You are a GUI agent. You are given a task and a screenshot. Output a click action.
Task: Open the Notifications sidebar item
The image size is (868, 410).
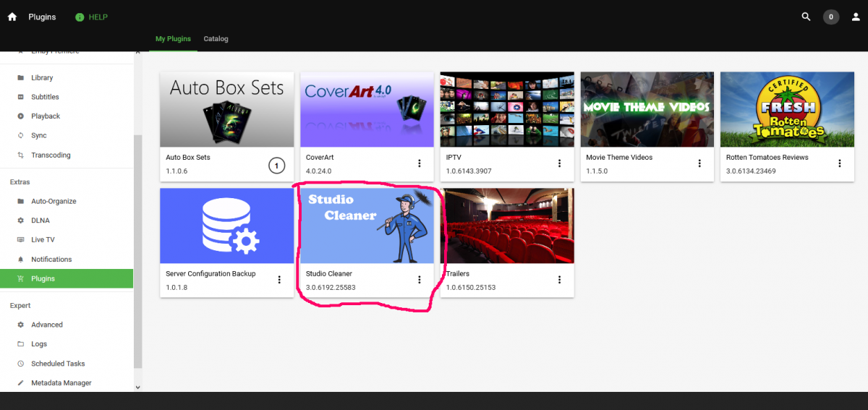click(67, 259)
